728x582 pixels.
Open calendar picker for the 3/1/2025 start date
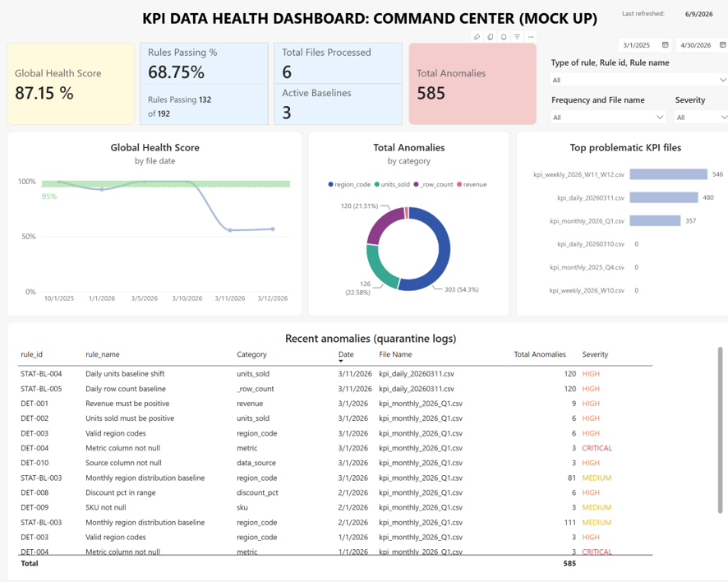tap(666, 45)
